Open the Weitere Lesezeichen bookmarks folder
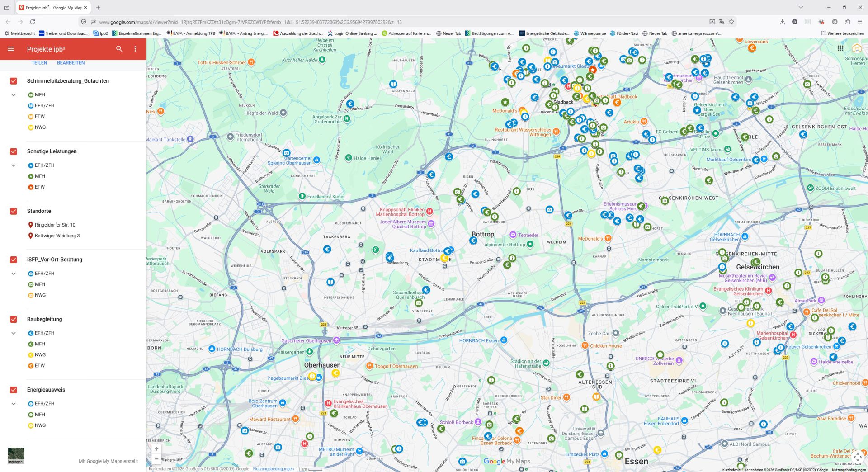Image resolution: width=868 pixels, height=472 pixels. coord(842,33)
